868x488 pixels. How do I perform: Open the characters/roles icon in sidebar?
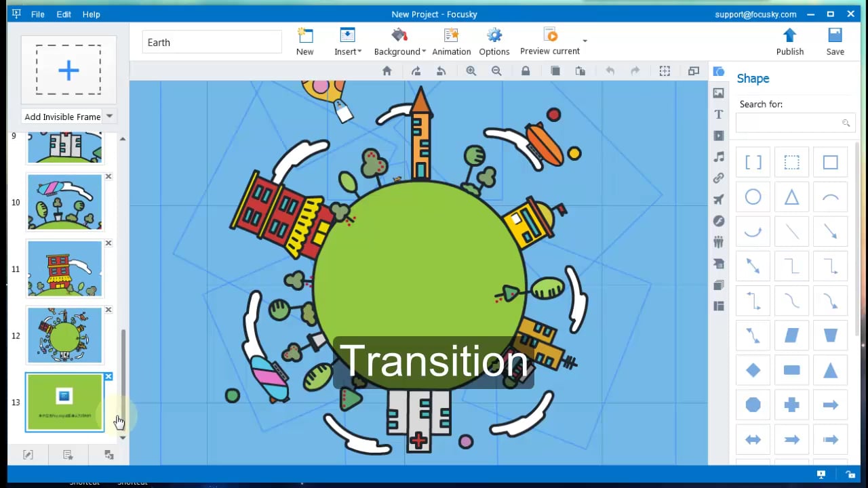pyautogui.click(x=719, y=242)
